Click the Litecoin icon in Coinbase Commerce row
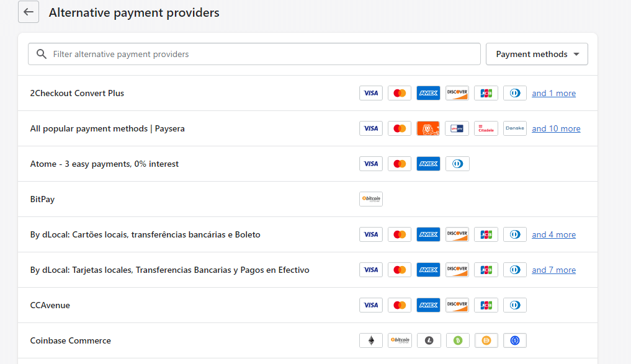This screenshot has width=631, height=364. (429, 340)
